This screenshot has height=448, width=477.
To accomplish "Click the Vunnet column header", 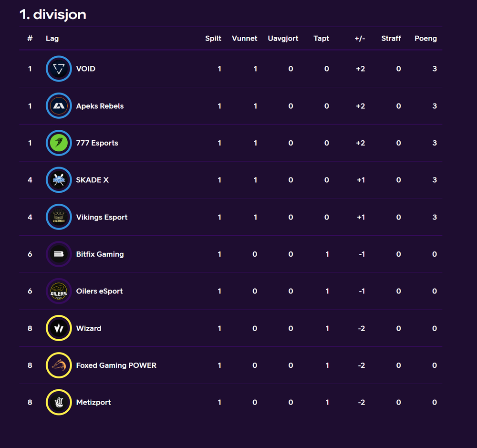I will point(244,38).
